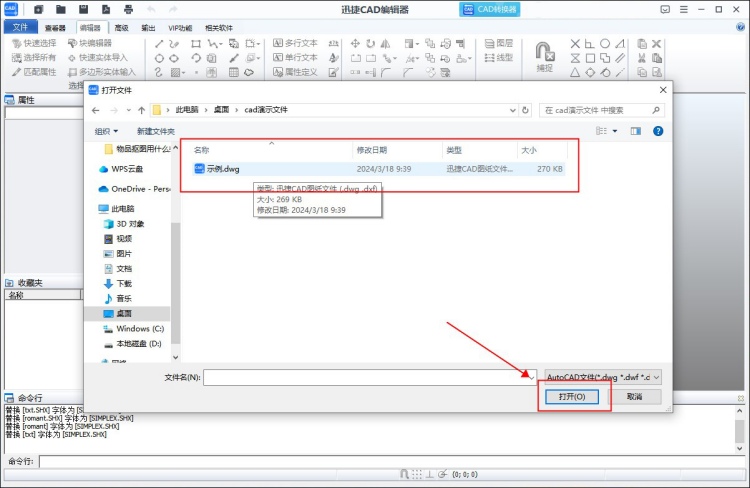Click 快速选择 in ribbon
The width and height of the screenshot is (750, 488).
(x=34, y=44)
